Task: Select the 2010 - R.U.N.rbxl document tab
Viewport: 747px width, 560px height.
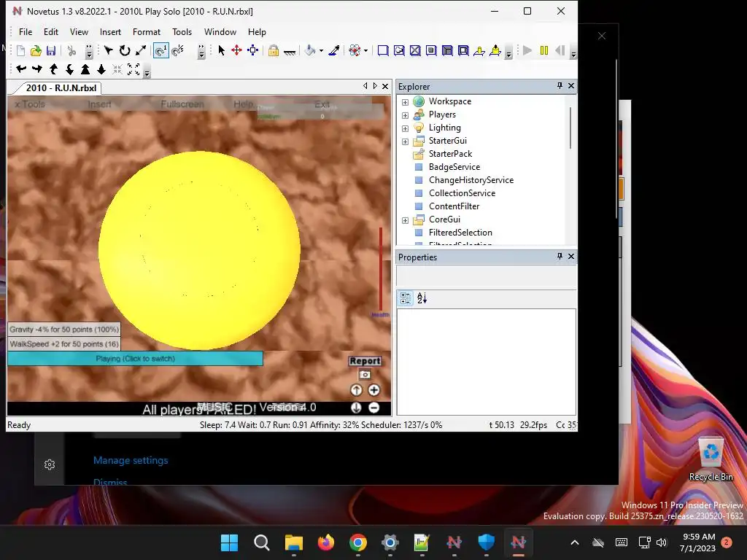Action: pos(61,87)
